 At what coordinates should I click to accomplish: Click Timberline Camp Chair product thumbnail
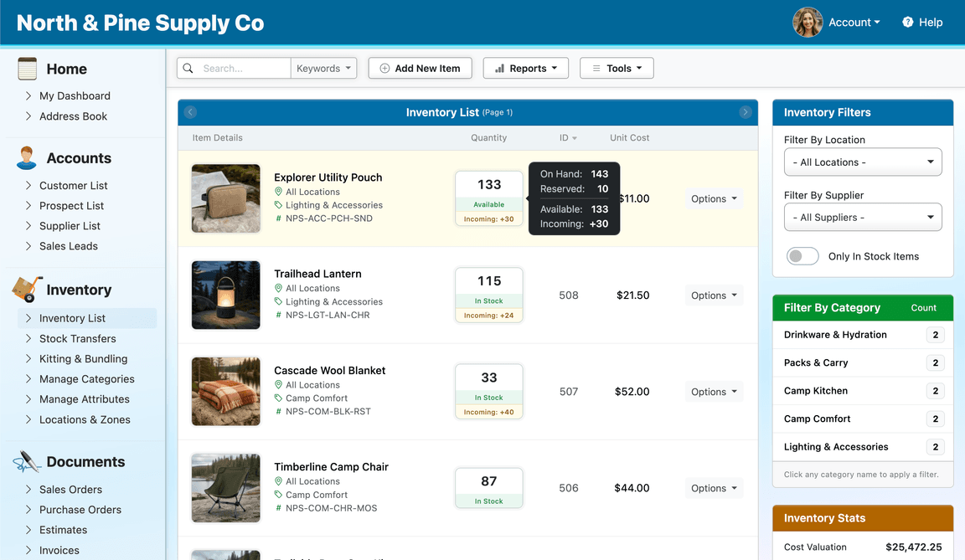[x=226, y=488]
